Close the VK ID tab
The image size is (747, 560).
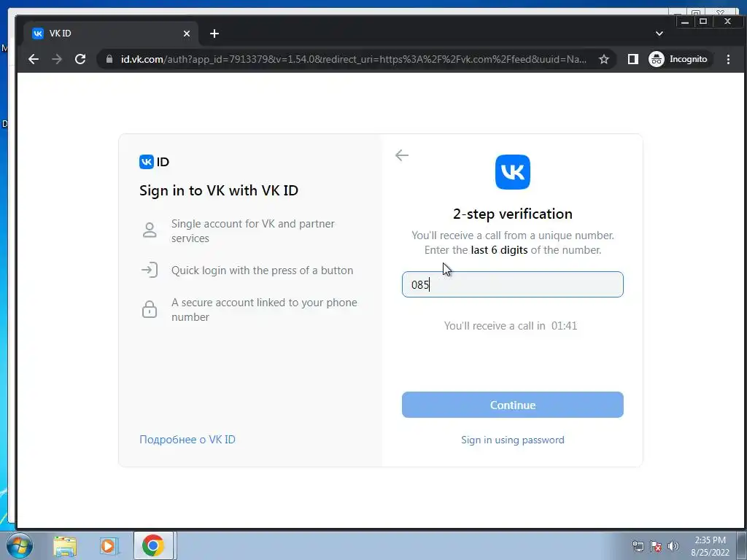coord(187,34)
